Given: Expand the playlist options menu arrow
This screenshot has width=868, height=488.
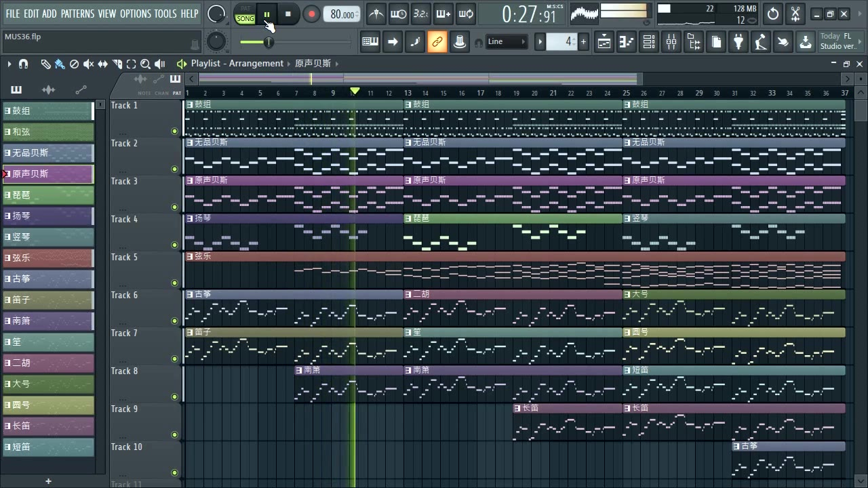Looking at the screenshot, I should (9, 64).
